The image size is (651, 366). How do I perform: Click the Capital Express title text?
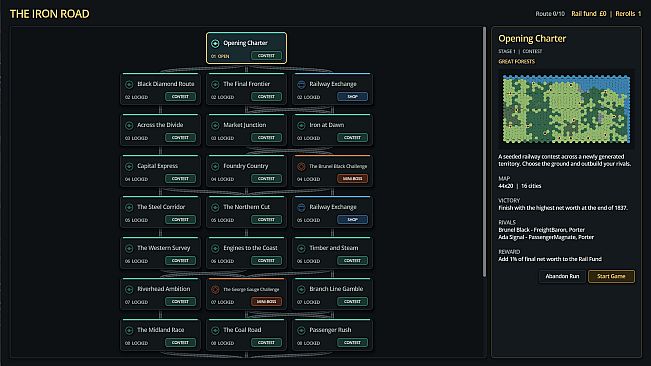coord(157,166)
